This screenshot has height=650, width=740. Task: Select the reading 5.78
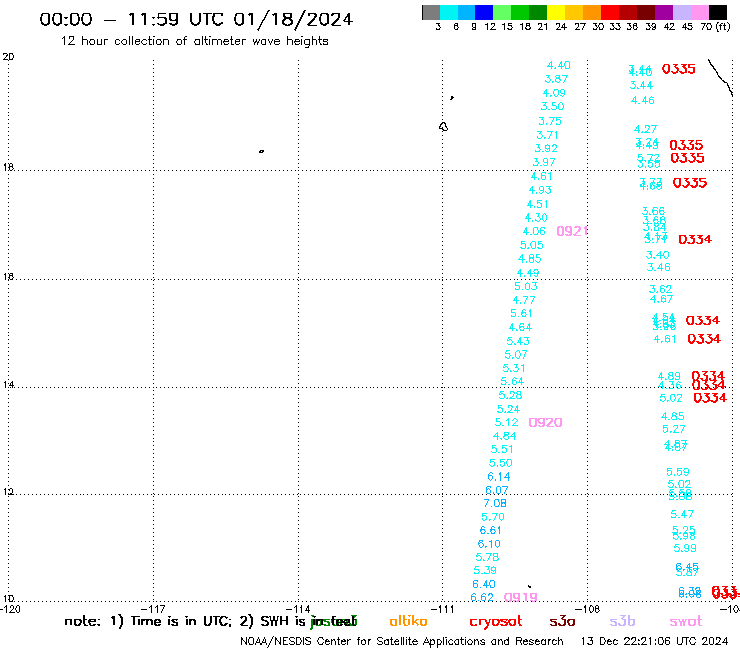point(487,557)
